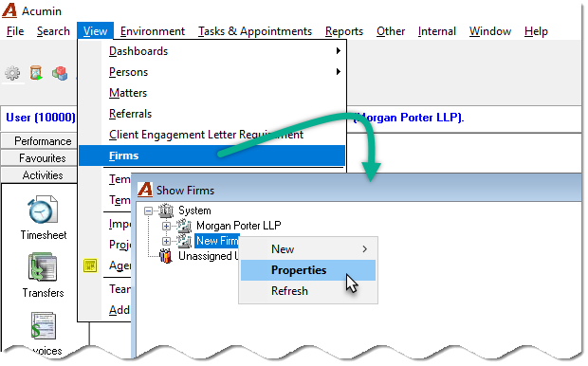Click the New Firm node icon

184,241
